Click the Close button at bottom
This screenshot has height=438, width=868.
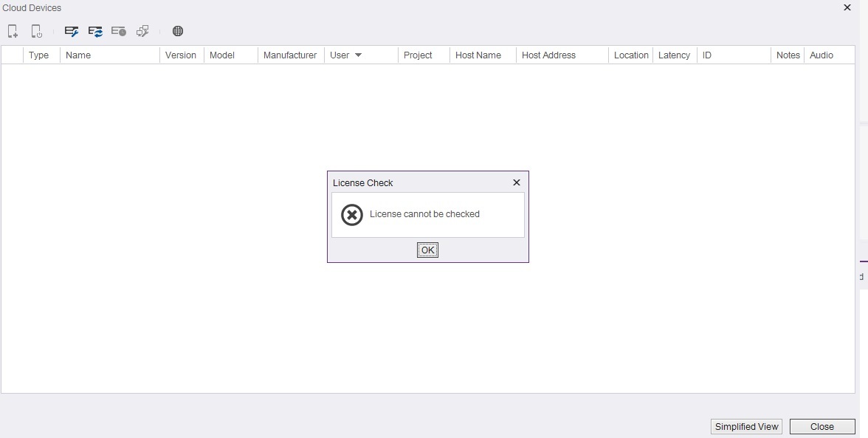pyautogui.click(x=821, y=426)
